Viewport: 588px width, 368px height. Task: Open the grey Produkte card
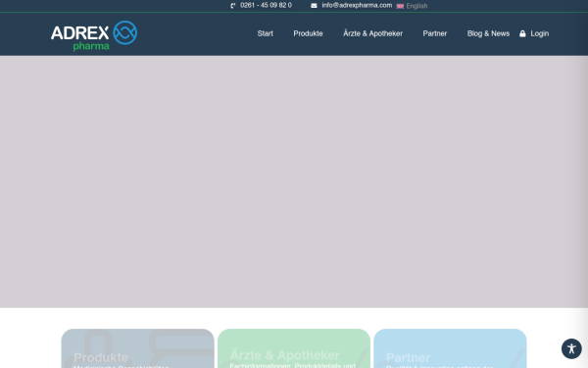[137, 348]
